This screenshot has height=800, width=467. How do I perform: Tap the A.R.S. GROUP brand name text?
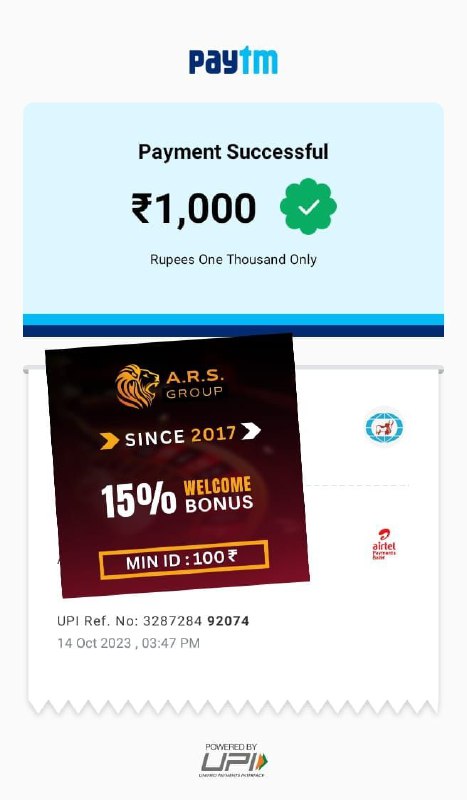(x=194, y=384)
